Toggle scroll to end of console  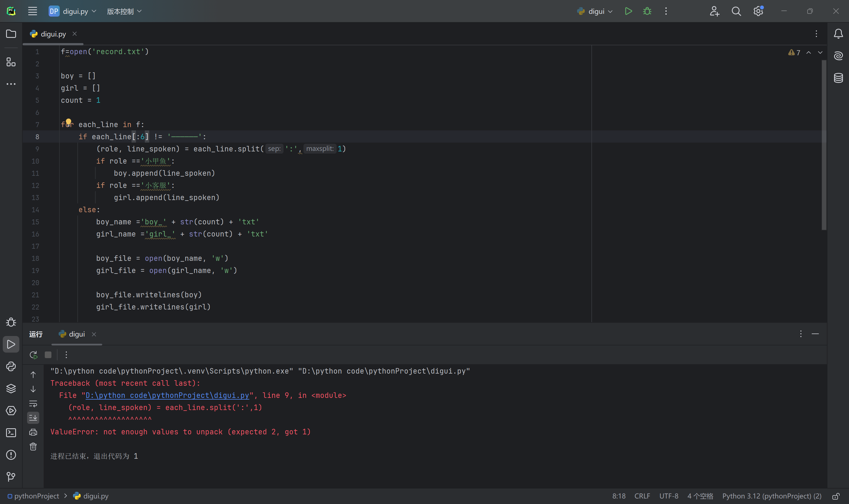(33, 418)
